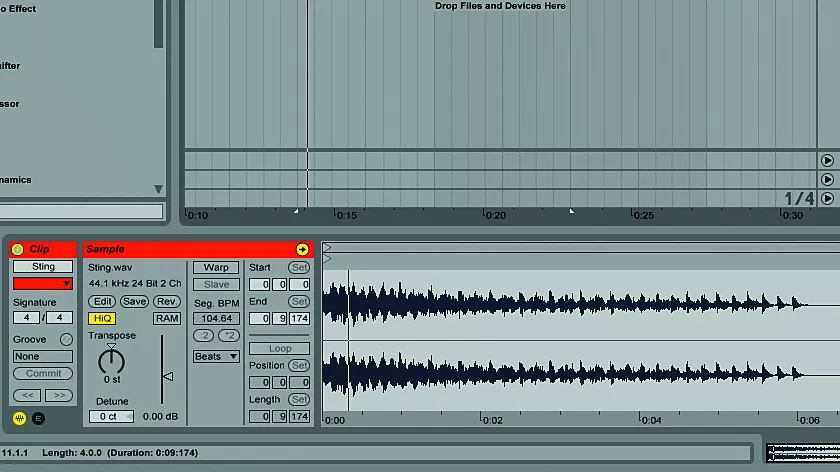Click the Rev. reverse sample button

tap(166, 301)
